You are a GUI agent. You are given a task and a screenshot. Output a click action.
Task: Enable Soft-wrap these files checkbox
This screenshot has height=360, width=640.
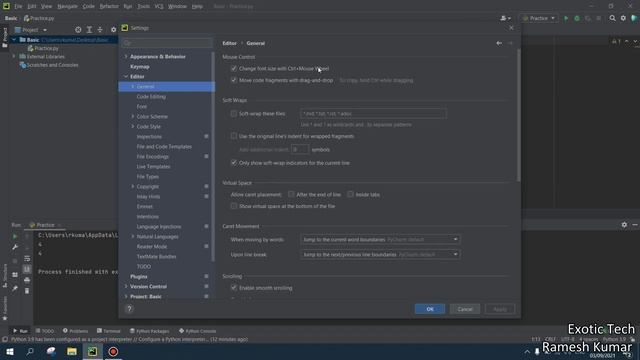coord(234,113)
